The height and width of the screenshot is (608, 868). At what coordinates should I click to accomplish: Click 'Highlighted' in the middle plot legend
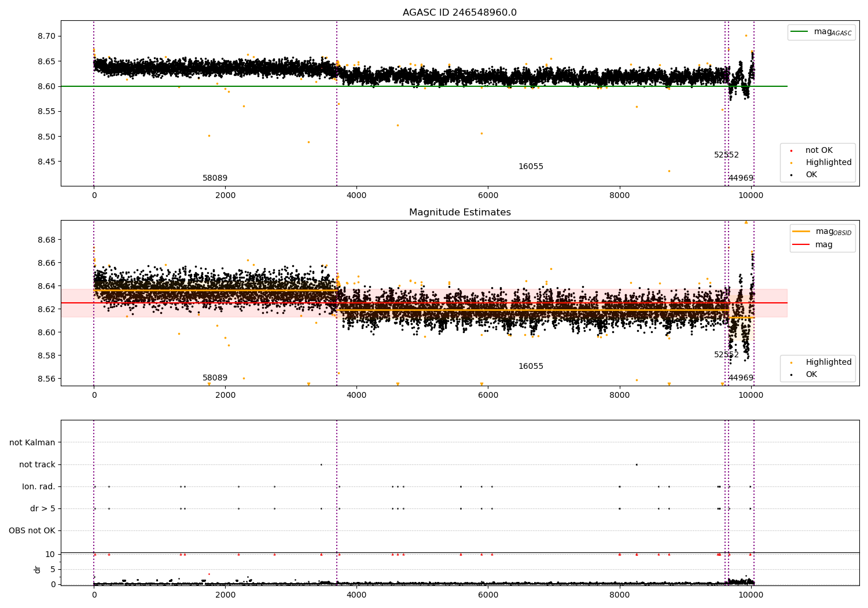click(x=829, y=362)
